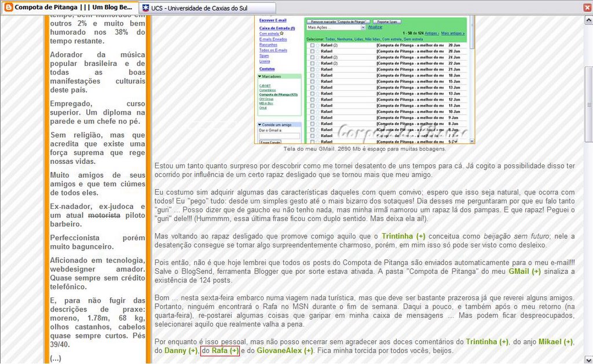
Task: Open the 'Mais Ações' dropdown in Gmail image
Action: click(x=336, y=28)
